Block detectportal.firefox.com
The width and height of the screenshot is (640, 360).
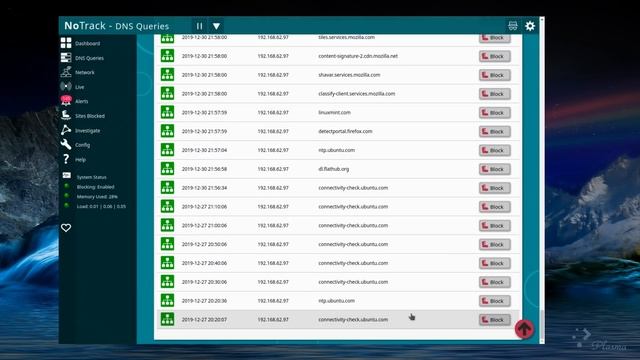coord(495,131)
